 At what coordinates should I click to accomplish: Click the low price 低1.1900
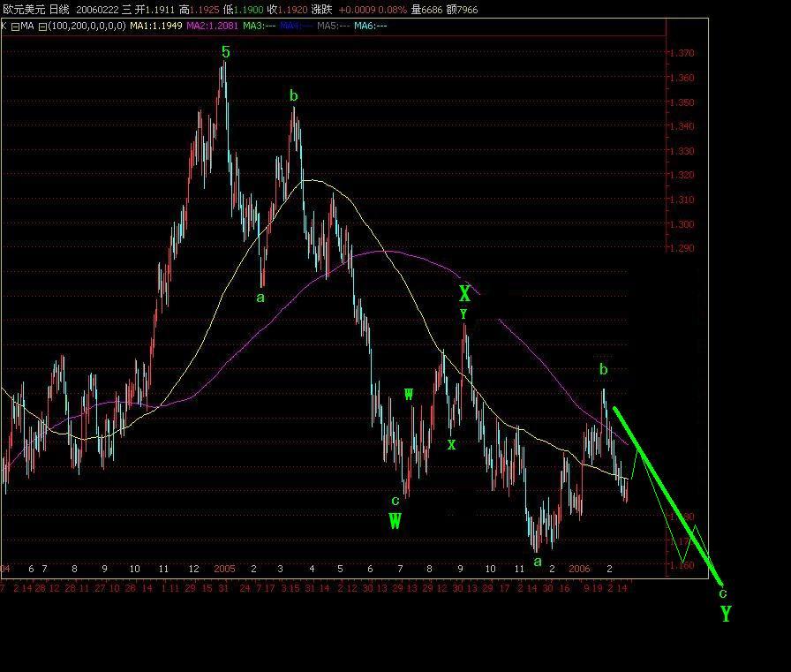pos(243,10)
